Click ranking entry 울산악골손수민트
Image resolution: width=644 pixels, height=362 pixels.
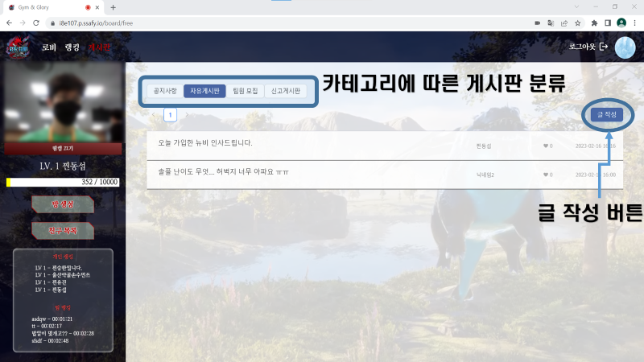(x=63, y=275)
